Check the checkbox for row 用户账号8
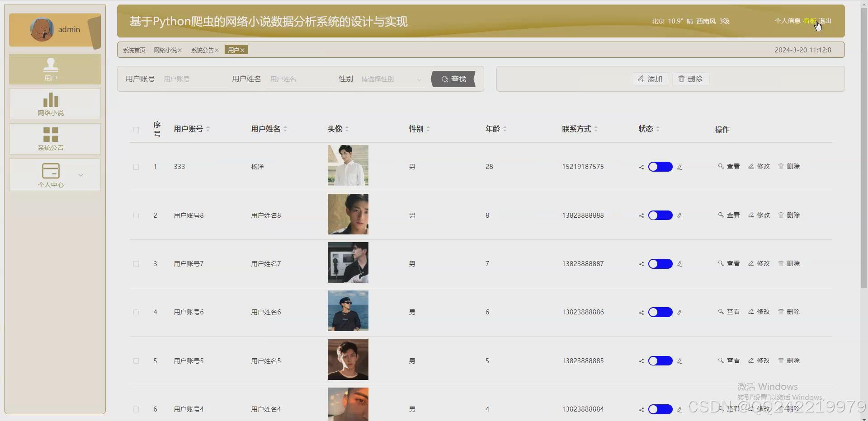The height and width of the screenshot is (421, 868). click(x=136, y=215)
